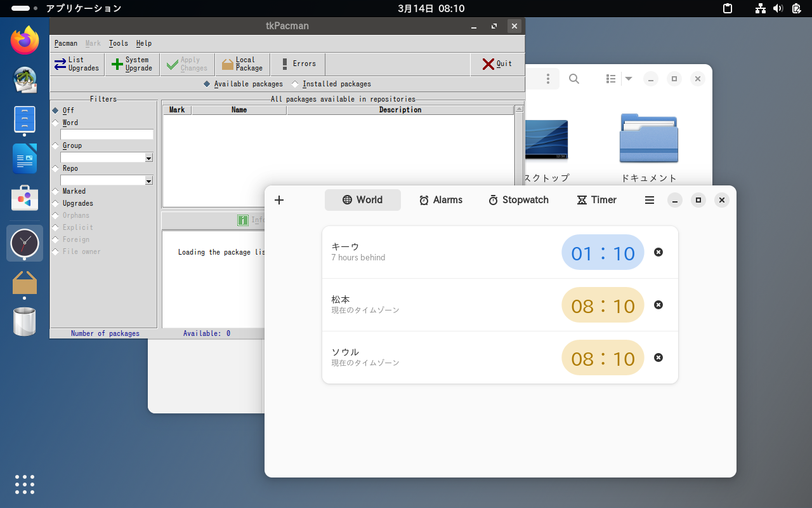This screenshot has height=508, width=812.
Task: Expand view options dropdown in file manager
Action: [629, 79]
